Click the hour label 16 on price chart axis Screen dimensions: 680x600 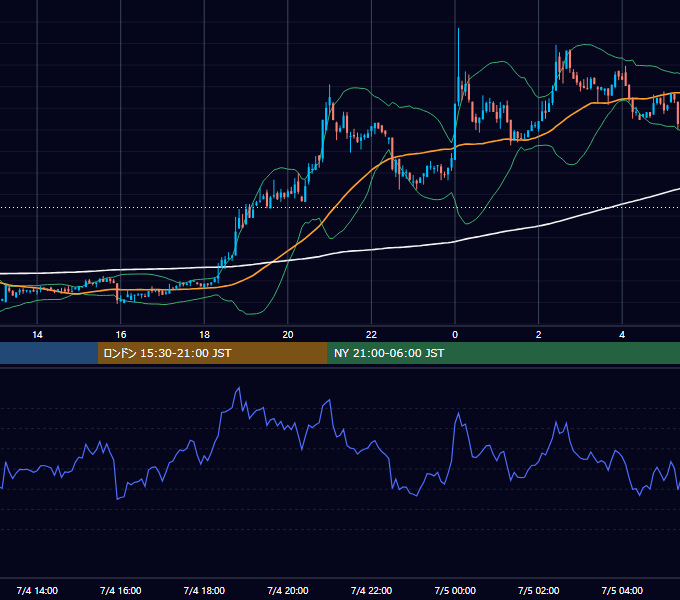click(x=121, y=335)
